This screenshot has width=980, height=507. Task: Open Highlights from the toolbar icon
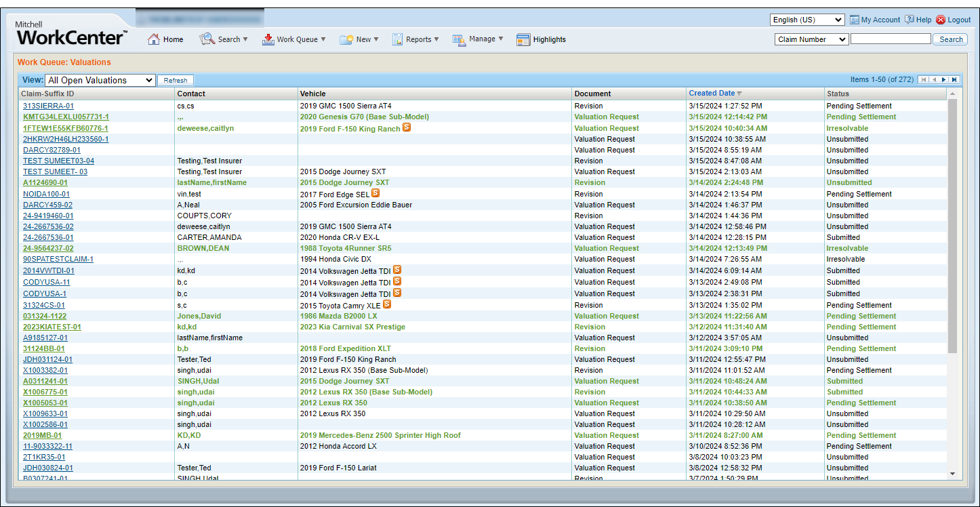[x=523, y=39]
